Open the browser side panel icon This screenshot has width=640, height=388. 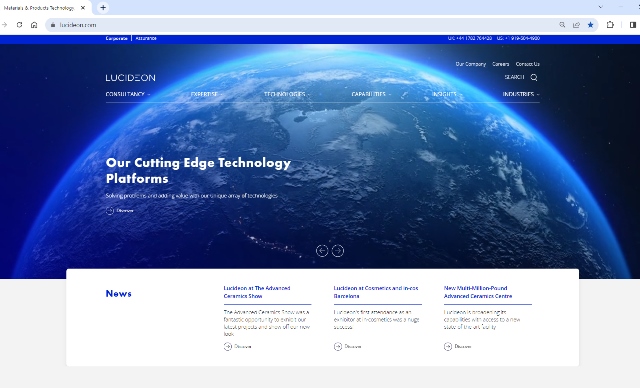pyautogui.click(x=633, y=25)
